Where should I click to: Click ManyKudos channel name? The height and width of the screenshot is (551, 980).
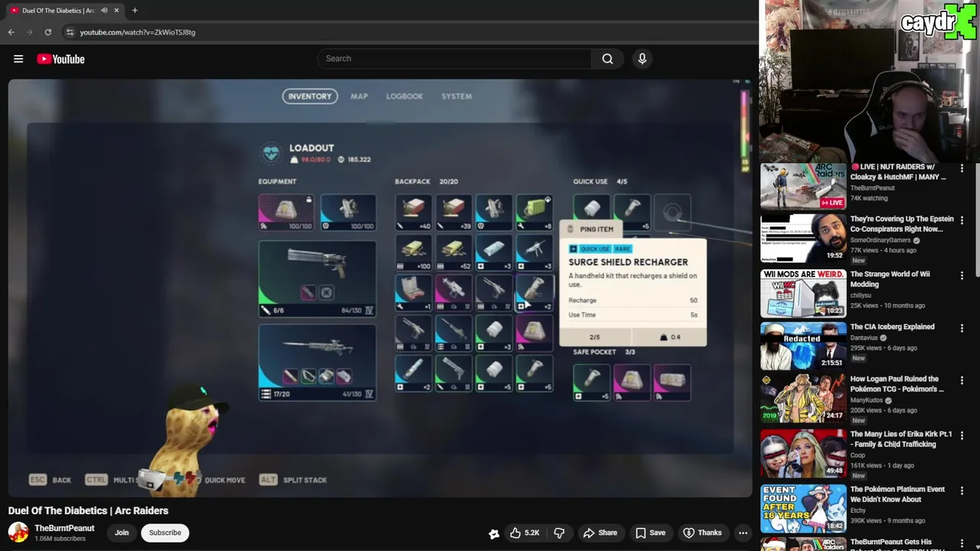[867, 400]
